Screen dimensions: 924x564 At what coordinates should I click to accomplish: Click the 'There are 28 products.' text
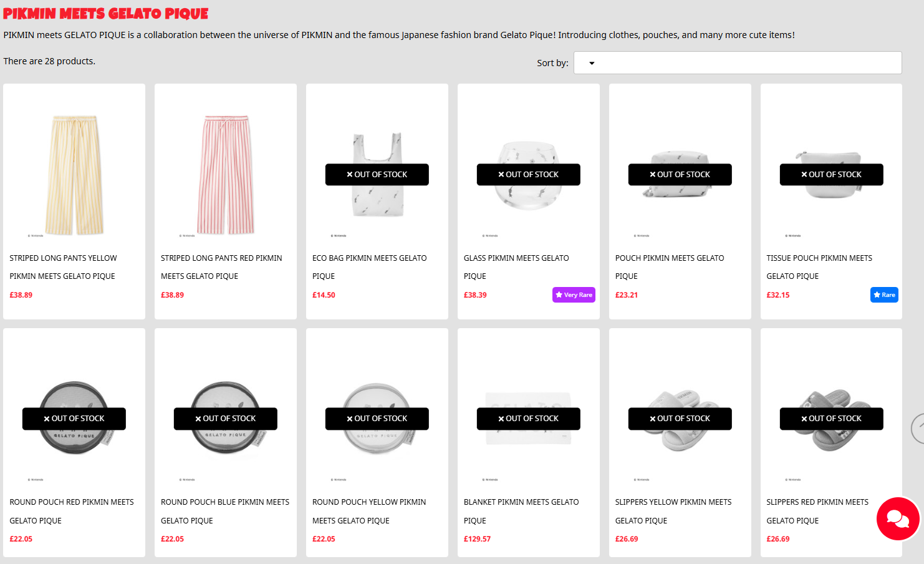49,61
